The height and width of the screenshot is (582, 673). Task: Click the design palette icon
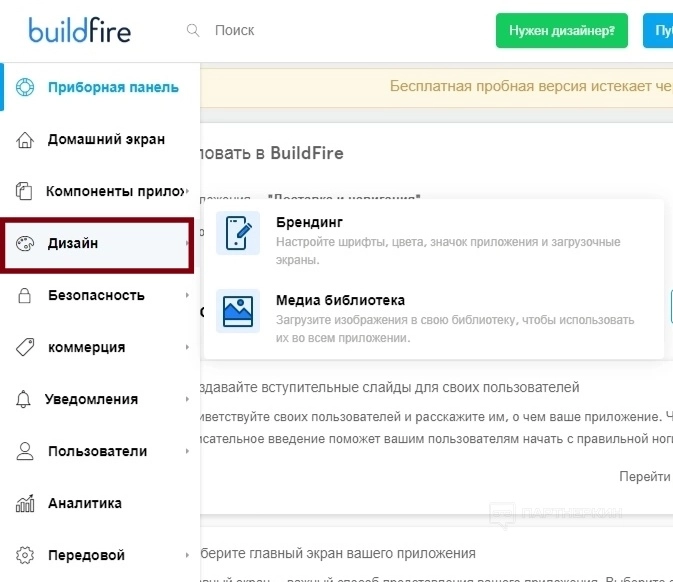[x=26, y=243]
